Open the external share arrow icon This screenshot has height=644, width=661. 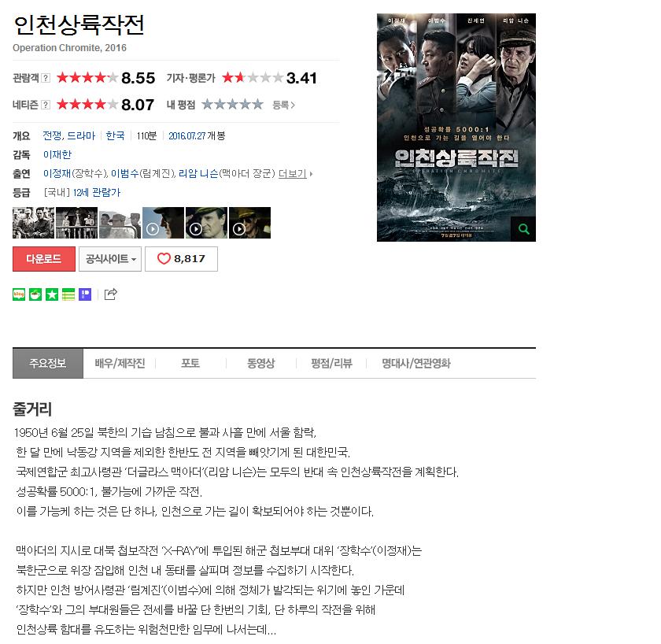[110, 294]
